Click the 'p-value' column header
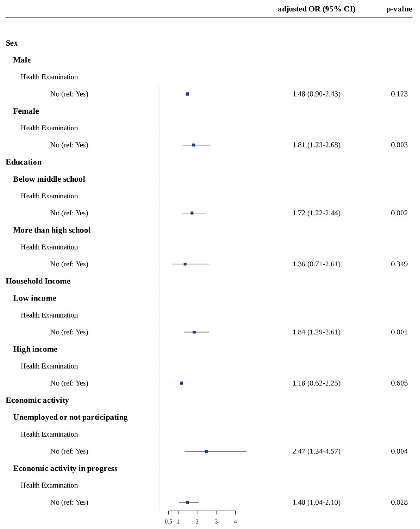The width and height of the screenshot is (420, 529). (399, 9)
